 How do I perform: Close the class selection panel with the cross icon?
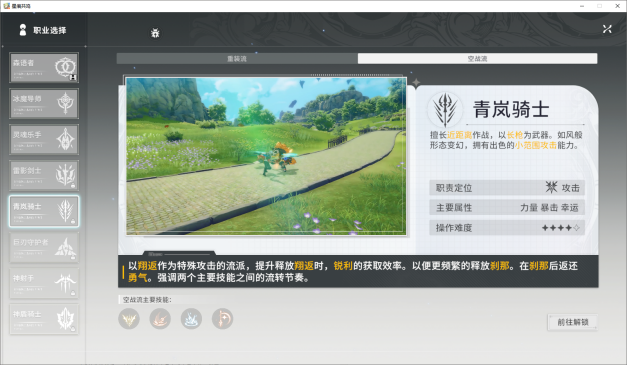coord(607,29)
